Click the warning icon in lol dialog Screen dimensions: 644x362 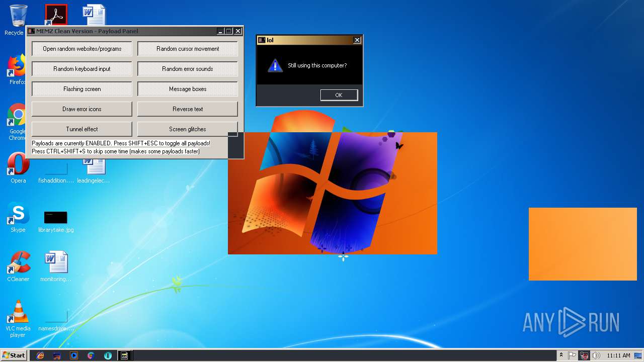tap(275, 65)
